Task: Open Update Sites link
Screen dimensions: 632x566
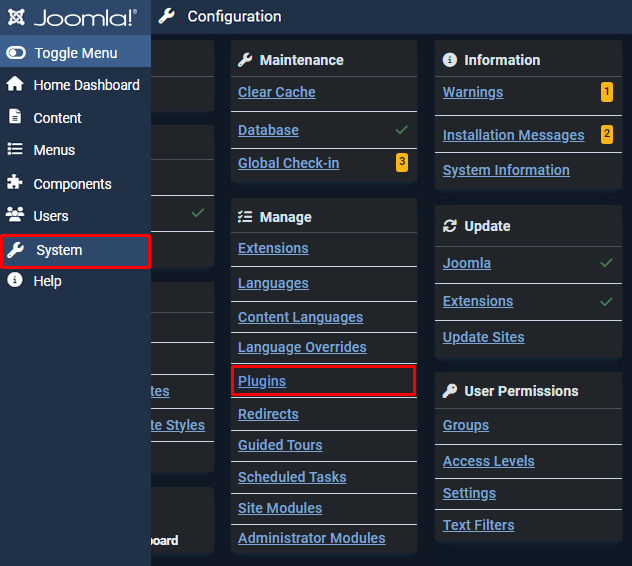Action: pos(484,337)
